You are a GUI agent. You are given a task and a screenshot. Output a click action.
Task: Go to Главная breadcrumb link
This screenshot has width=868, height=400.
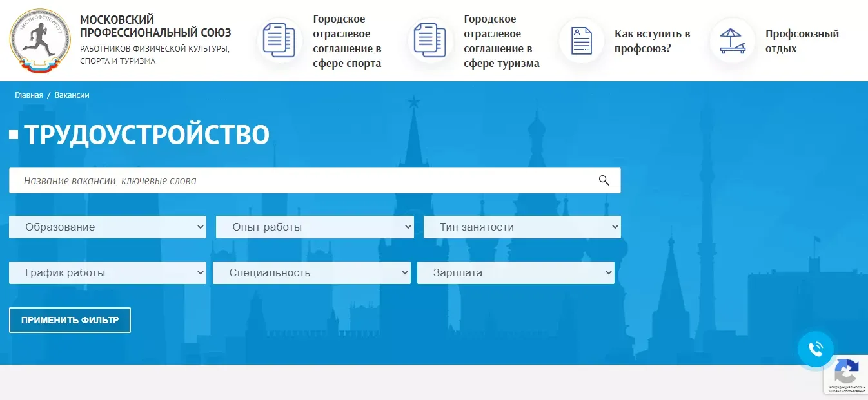[29, 95]
